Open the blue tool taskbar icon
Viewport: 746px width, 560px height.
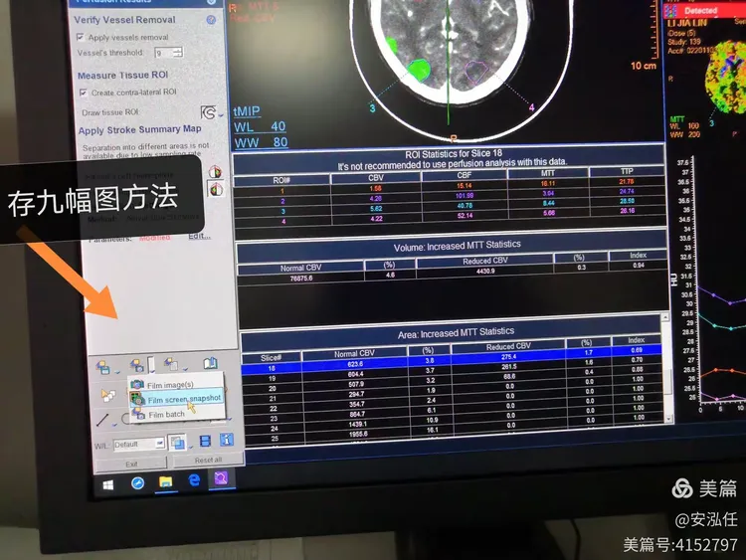click(x=138, y=483)
